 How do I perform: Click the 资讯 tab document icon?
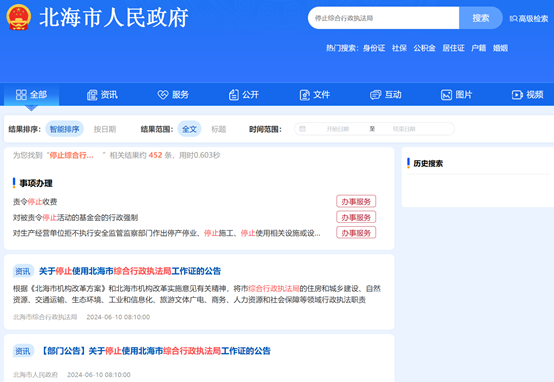pos(92,95)
